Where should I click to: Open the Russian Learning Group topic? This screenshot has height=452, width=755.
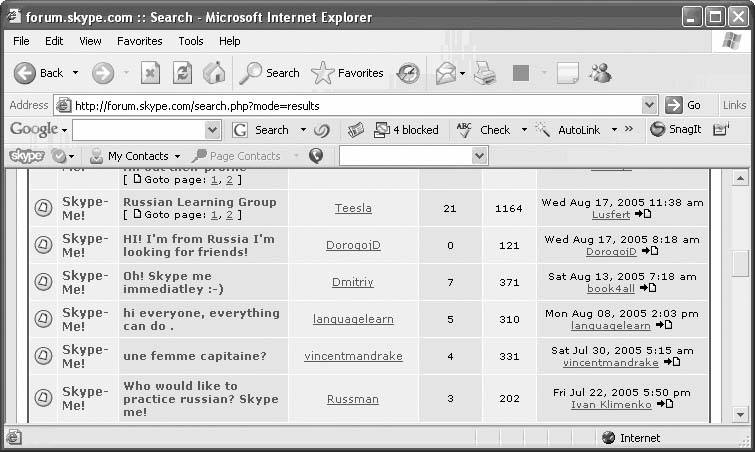(x=199, y=201)
